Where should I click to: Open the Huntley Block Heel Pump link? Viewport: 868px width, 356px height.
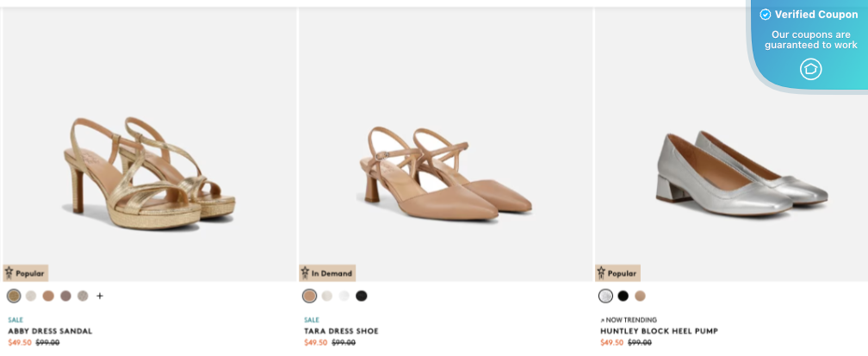(659, 331)
